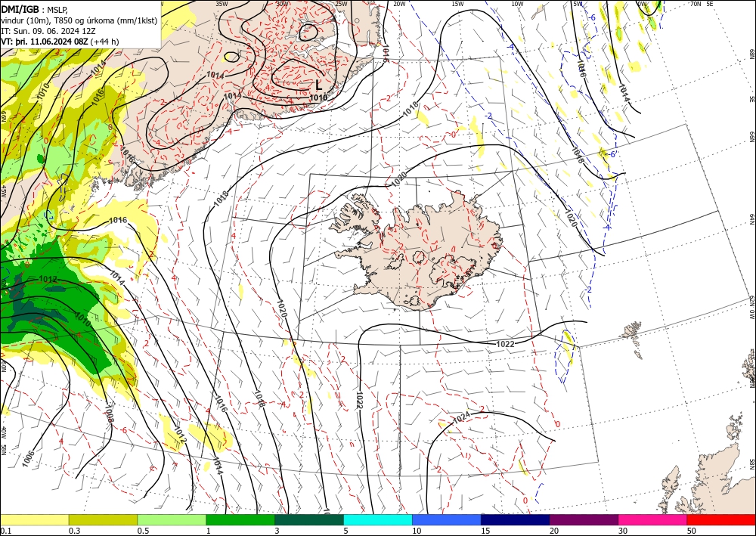Click the 1006 isobar label
Image resolution: width=756 pixels, height=536 pixels.
coord(29,459)
